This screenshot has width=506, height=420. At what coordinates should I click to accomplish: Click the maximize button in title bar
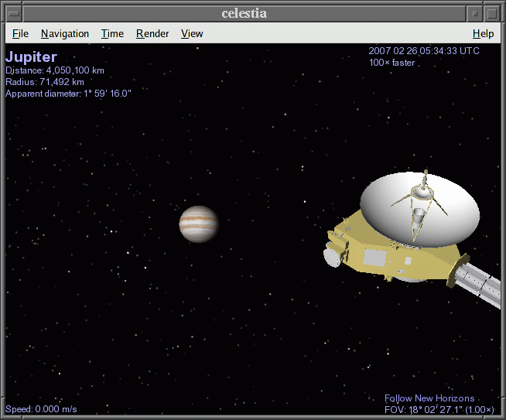pyautogui.click(x=493, y=13)
